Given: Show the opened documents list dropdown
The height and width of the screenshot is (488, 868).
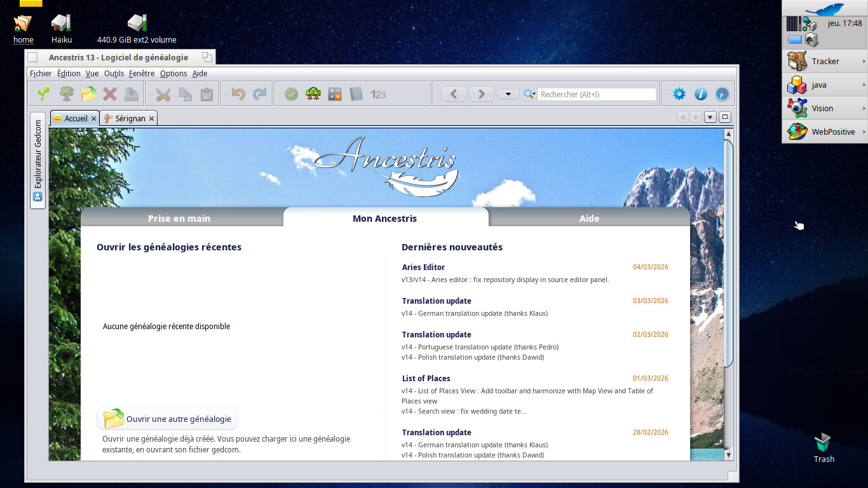Looking at the screenshot, I should 710,117.
